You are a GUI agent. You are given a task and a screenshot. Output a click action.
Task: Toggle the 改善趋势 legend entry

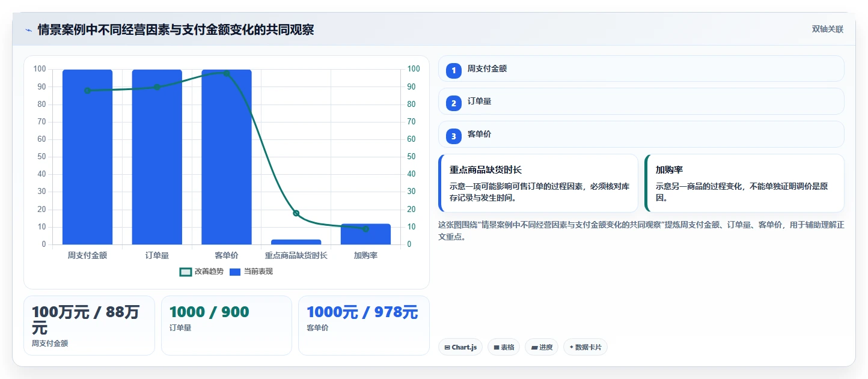(201, 271)
